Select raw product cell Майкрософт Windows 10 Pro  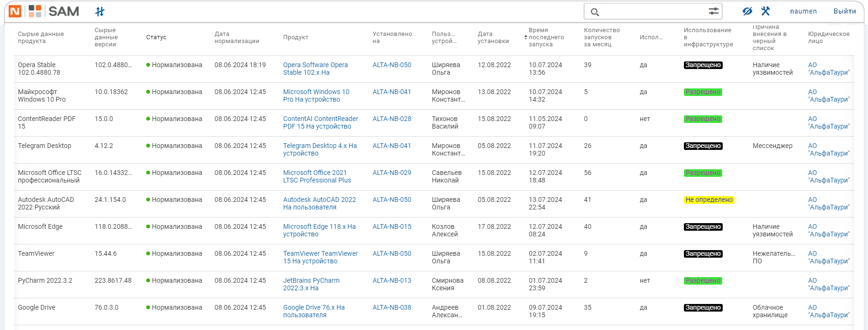[42, 96]
